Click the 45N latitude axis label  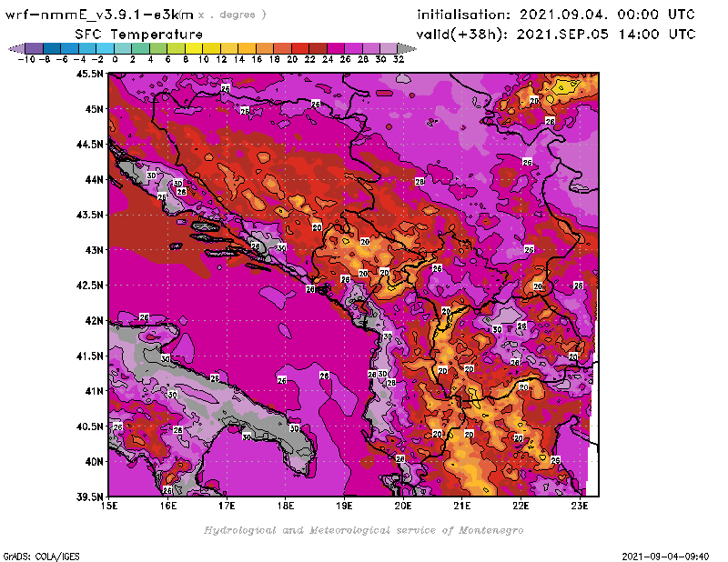tap(94, 109)
